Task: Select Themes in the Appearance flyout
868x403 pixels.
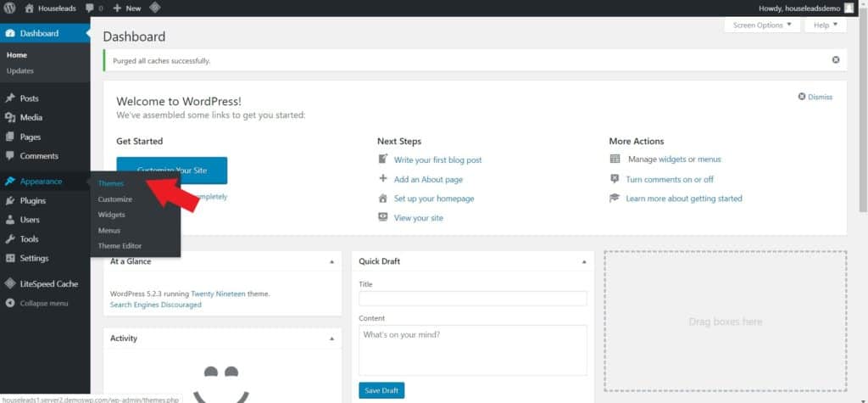Action: point(111,183)
